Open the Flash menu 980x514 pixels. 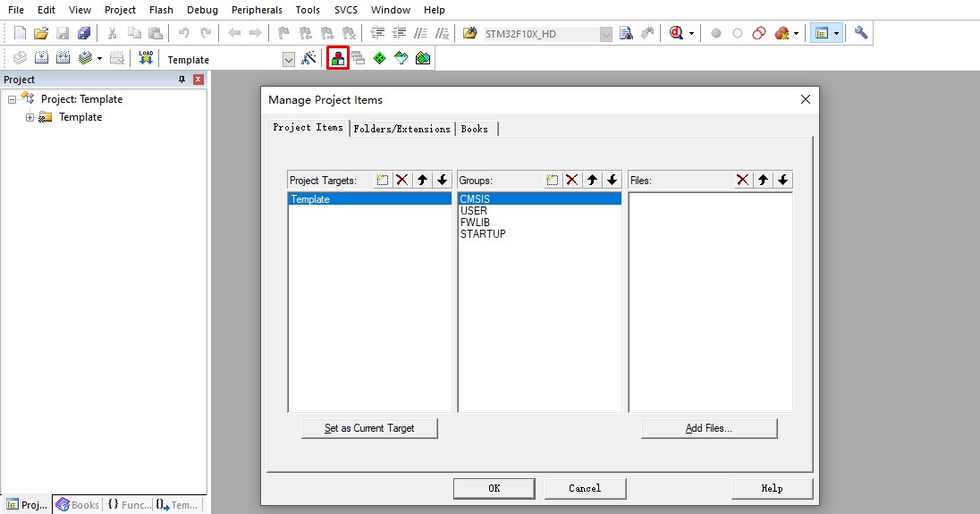[161, 10]
